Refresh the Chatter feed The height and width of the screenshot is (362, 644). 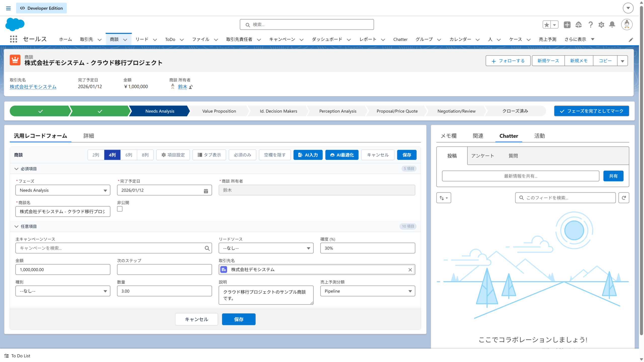[624, 198]
